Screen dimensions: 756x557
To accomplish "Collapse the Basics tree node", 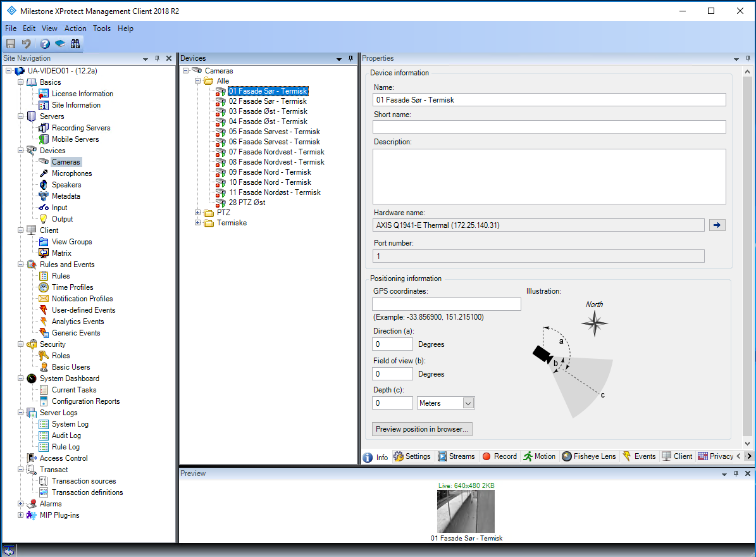I will 21,82.
